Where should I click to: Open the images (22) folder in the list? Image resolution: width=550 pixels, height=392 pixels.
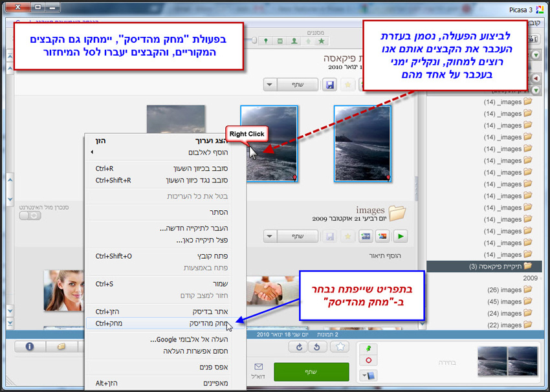coord(509,325)
